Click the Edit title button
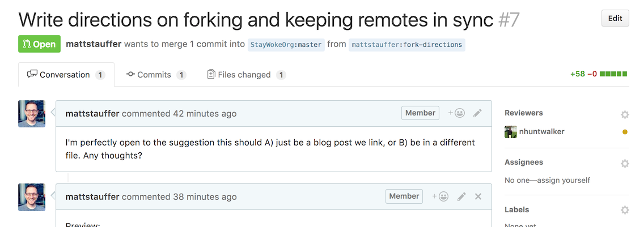The image size is (644, 227). pos(615,19)
